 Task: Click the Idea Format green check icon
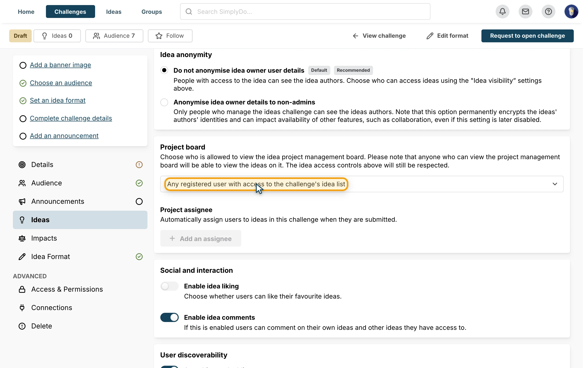[139, 257]
